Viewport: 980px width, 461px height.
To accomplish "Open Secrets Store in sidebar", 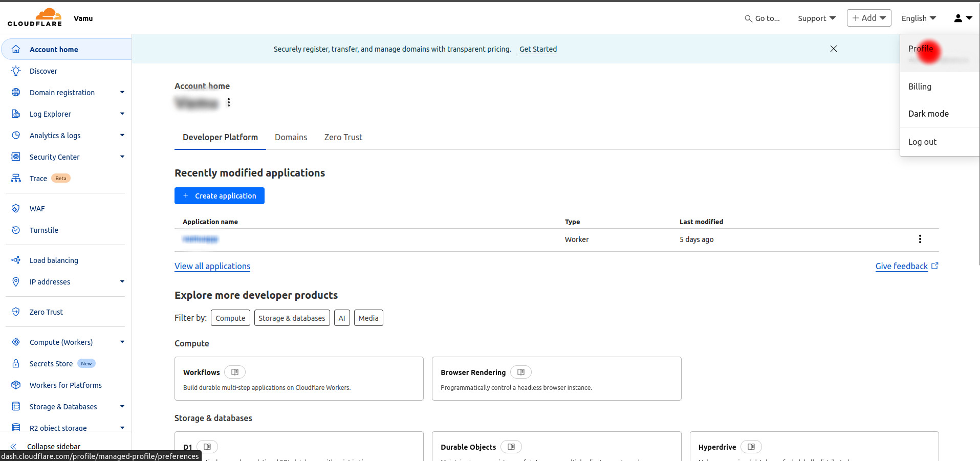I will 51,364.
